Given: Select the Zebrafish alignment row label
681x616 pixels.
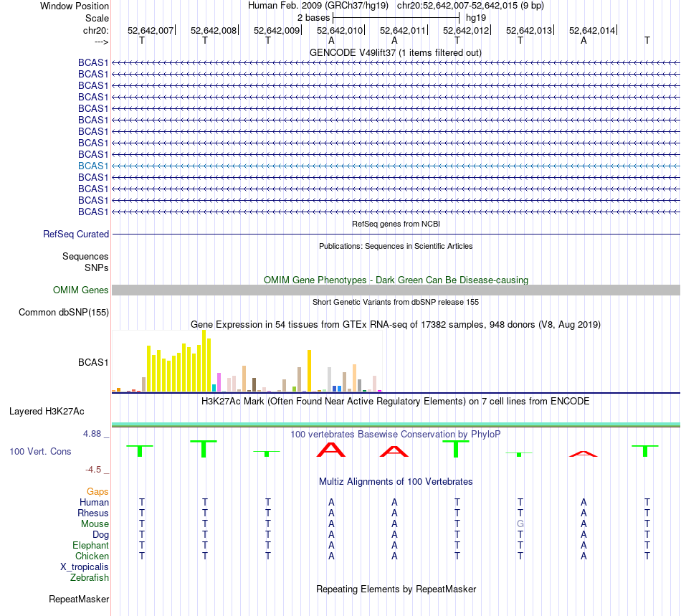Looking at the screenshot, I should pyautogui.click(x=90, y=578).
